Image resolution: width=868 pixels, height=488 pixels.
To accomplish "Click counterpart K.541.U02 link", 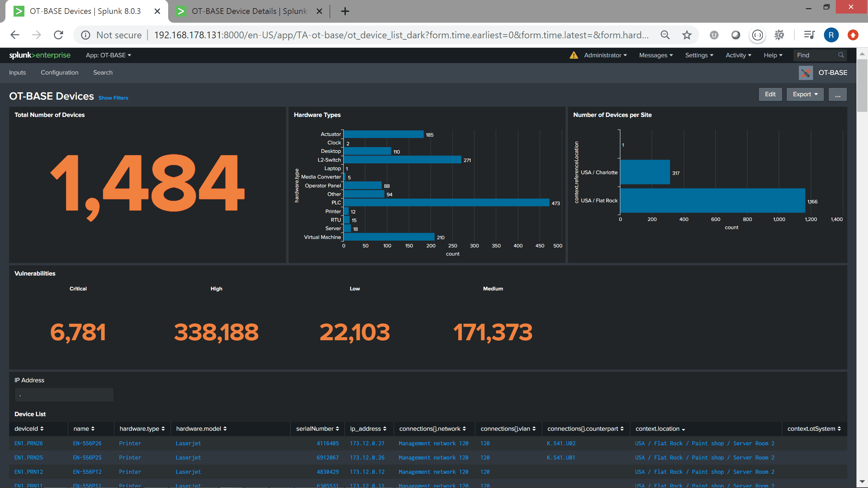I will (561, 443).
